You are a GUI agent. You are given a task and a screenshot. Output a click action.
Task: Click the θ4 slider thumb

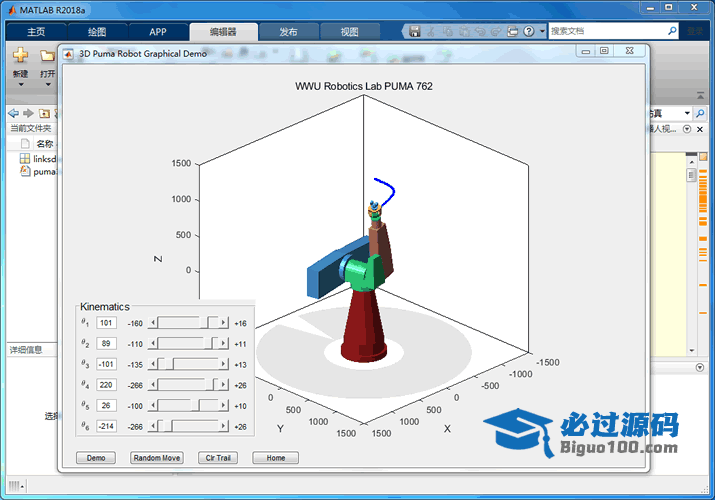210,385
